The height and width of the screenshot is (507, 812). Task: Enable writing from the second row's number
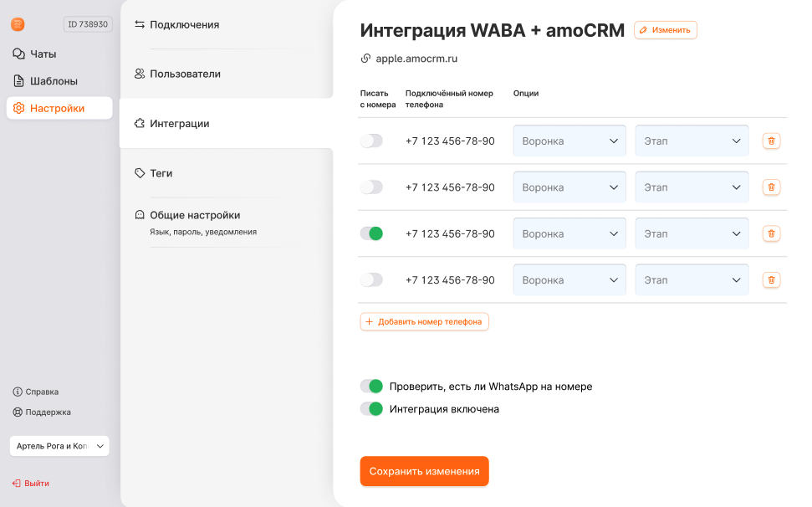(371, 187)
